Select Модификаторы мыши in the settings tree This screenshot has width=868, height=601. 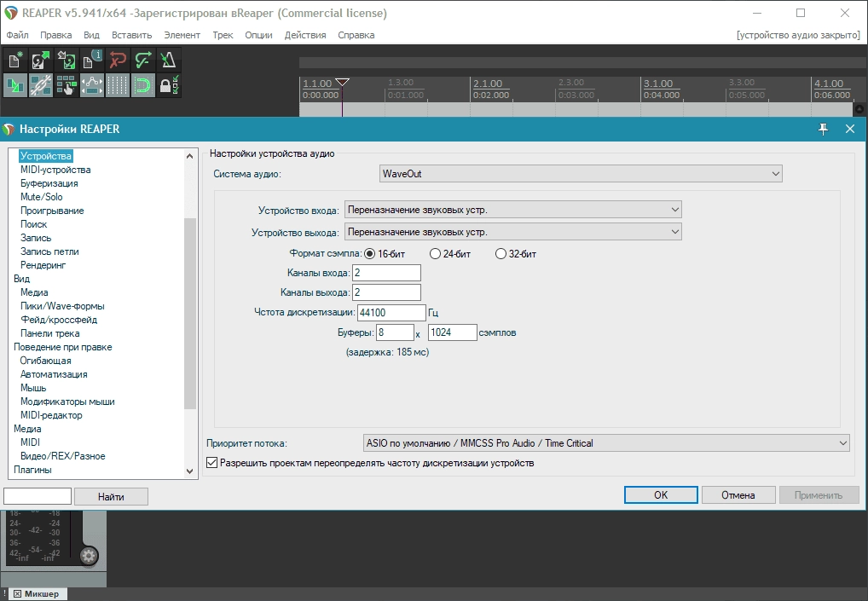click(x=67, y=402)
